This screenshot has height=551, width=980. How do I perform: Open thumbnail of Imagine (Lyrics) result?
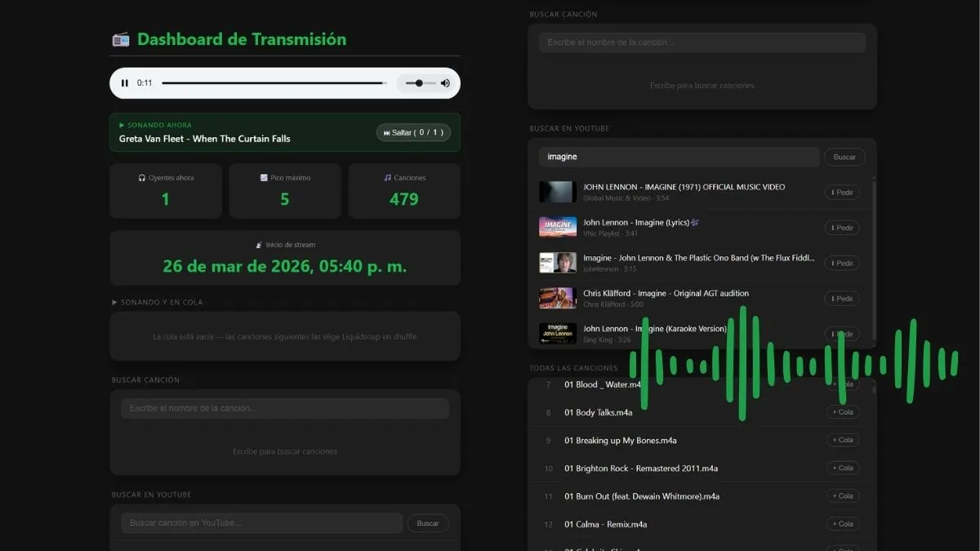[558, 227]
